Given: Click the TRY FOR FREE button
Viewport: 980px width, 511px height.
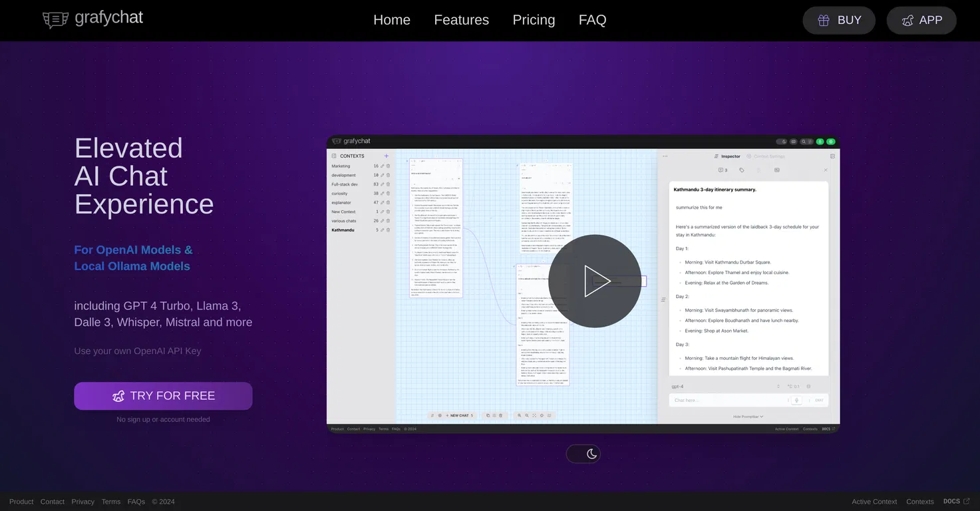Looking at the screenshot, I should [x=163, y=396].
